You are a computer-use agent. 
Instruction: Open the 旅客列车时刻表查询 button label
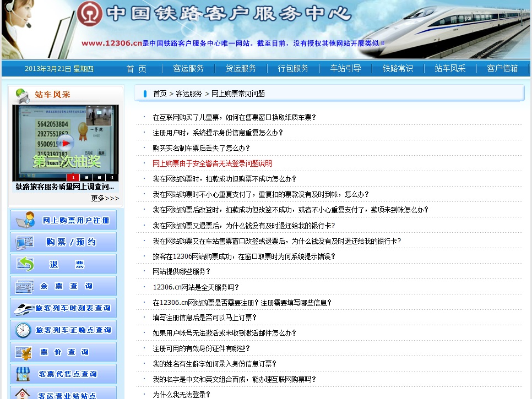pyautogui.click(x=73, y=308)
